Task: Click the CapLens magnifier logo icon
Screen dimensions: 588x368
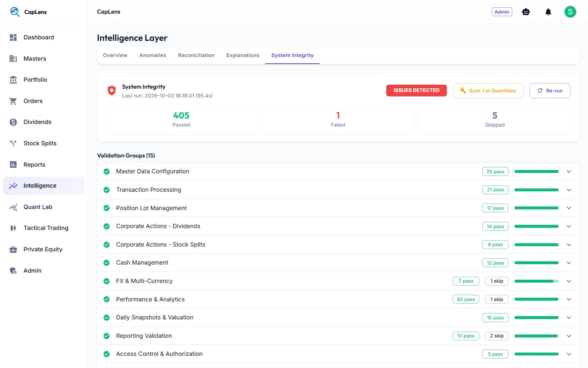Action: [15, 12]
